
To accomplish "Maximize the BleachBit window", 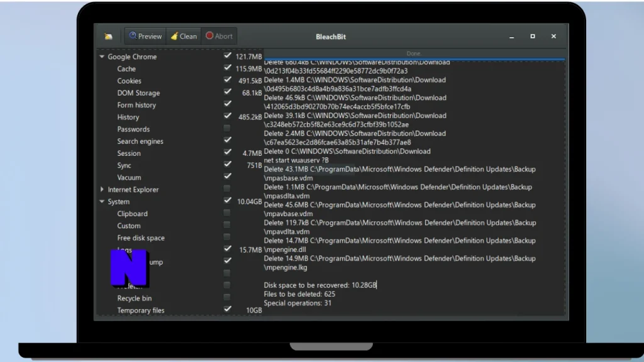I will [x=533, y=36].
